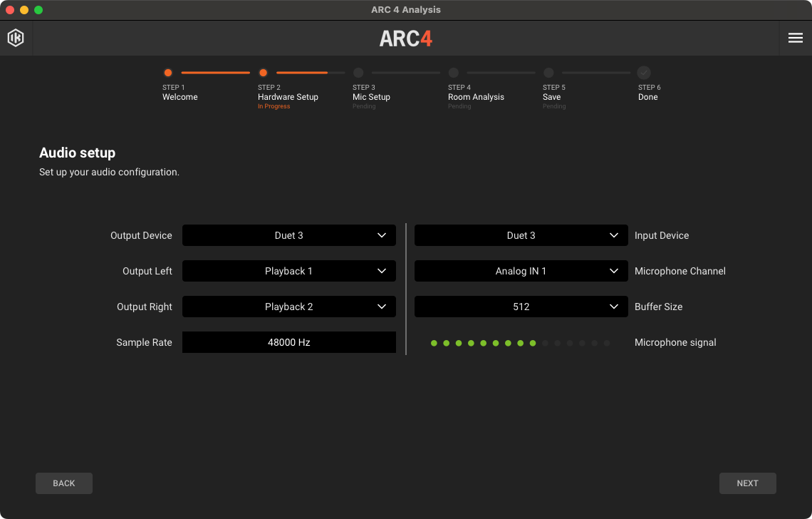
Task: Click the 'Set up your audio configuration.' text
Action: [x=109, y=172]
